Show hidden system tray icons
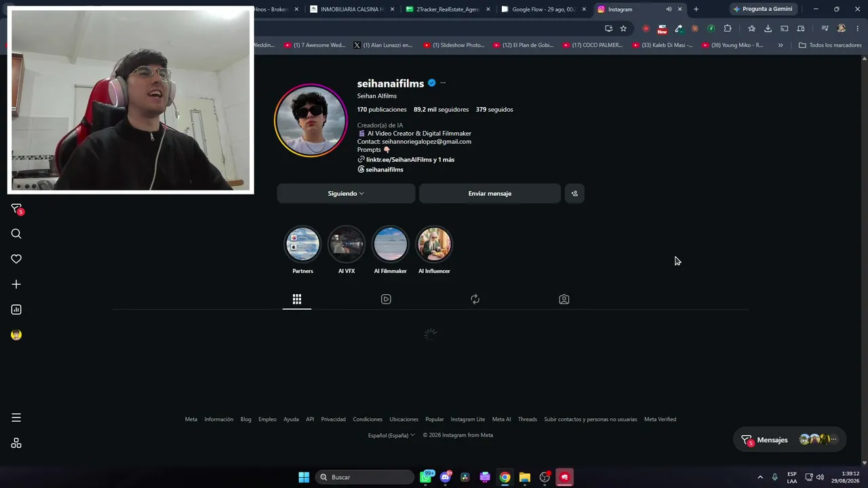868x488 pixels. [760, 477]
